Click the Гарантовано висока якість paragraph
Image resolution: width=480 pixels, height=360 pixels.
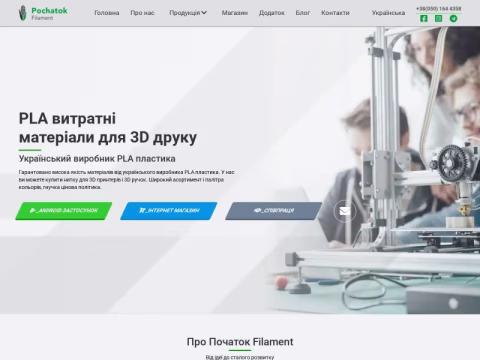(x=127, y=180)
